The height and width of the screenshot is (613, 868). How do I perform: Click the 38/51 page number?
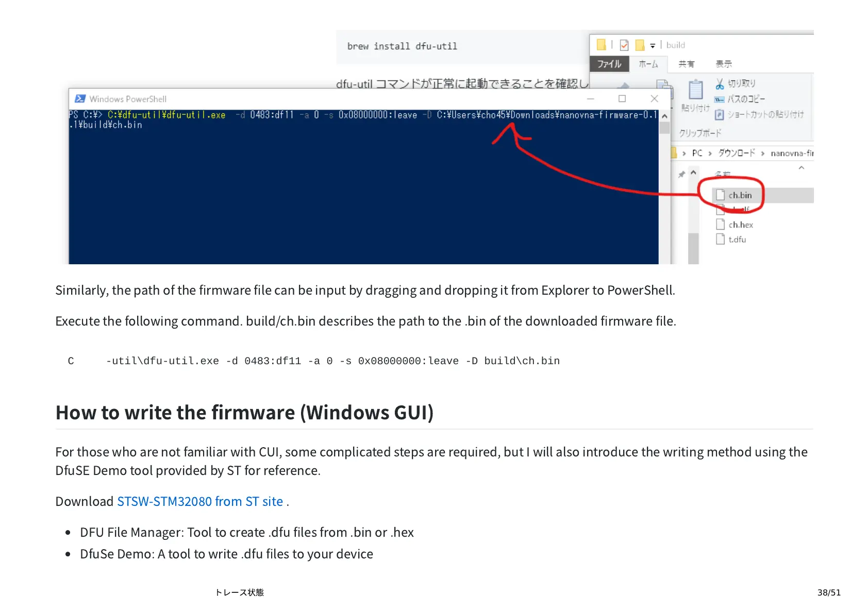(x=829, y=592)
